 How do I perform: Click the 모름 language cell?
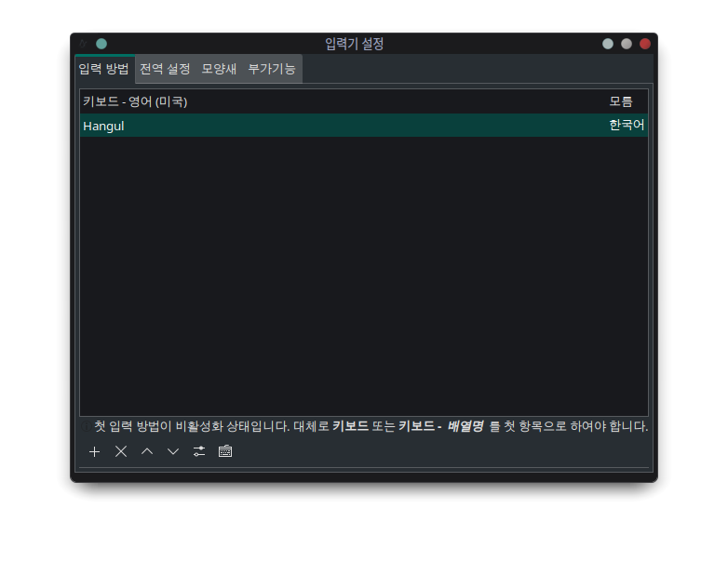click(x=621, y=101)
